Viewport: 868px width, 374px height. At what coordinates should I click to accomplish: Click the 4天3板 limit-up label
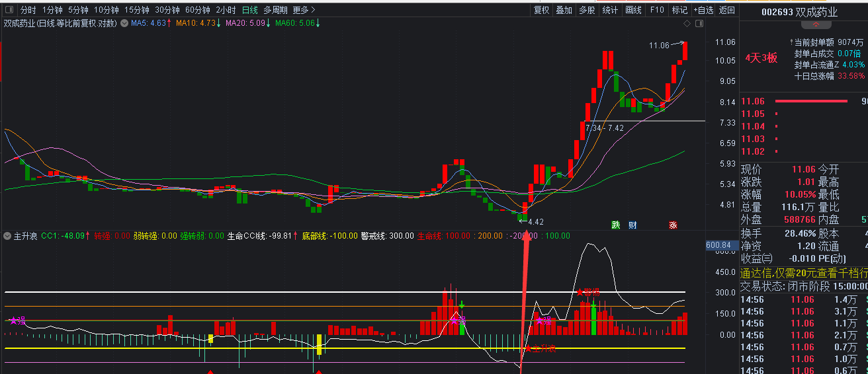pos(761,57)
